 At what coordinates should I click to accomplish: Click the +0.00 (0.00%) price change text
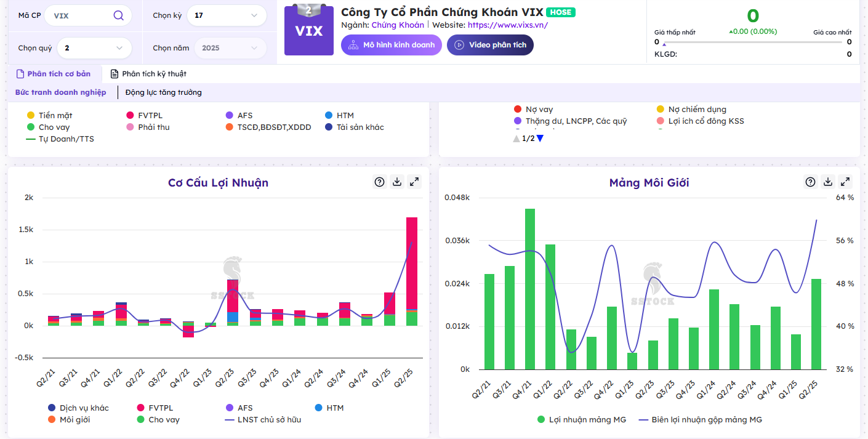point(753,31)
